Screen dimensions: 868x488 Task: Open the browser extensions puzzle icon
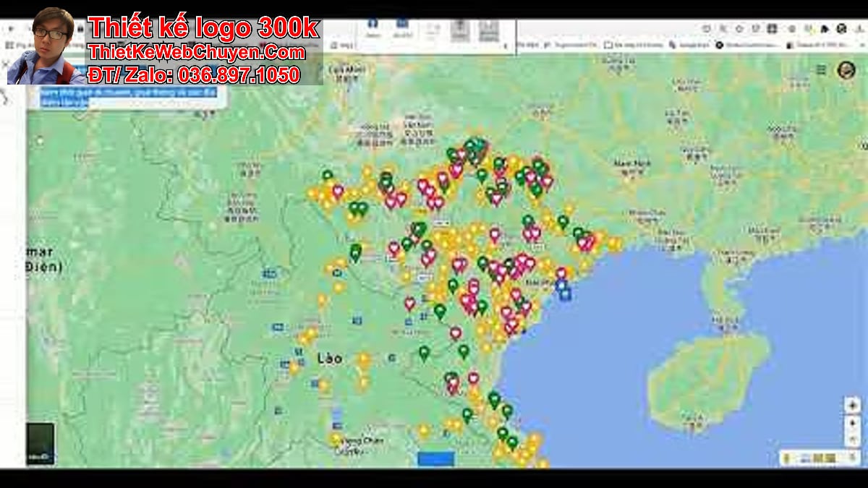(825, 29)
